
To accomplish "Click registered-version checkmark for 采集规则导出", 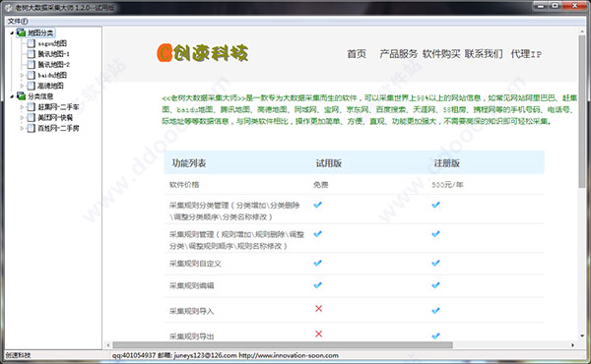I will click(x=435, y=335).
